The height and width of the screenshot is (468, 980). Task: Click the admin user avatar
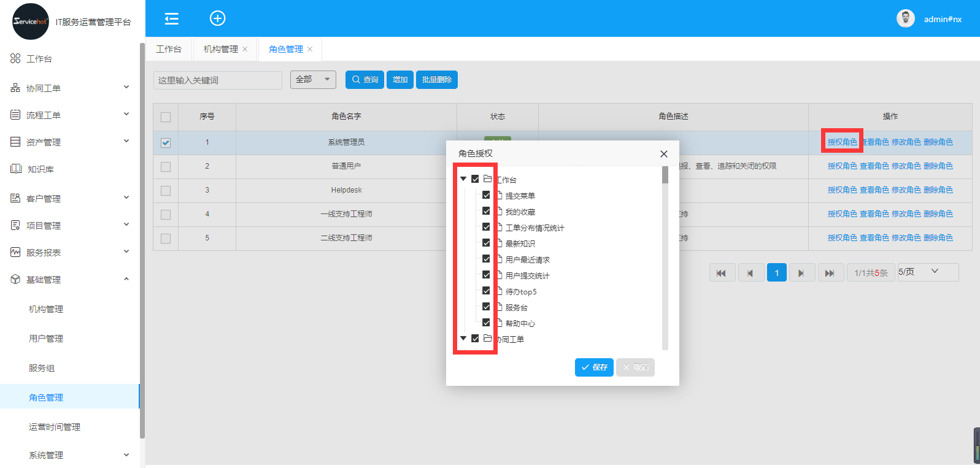tap(905, 18)
